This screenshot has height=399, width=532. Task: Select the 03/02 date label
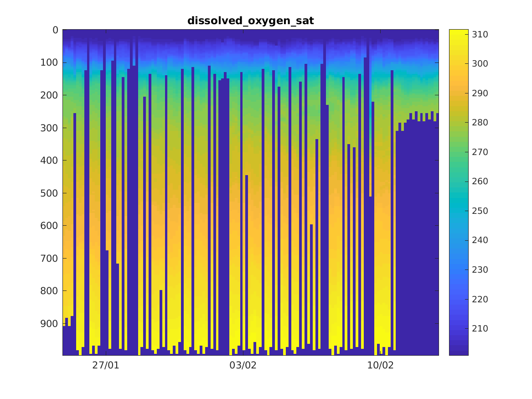point(243,365)
